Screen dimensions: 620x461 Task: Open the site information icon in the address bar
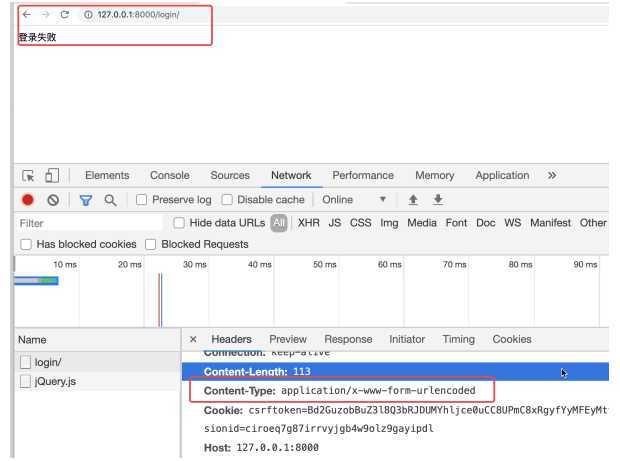[88, 15]
